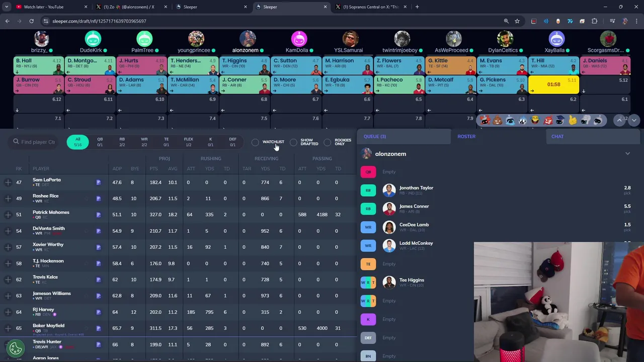This screenshot has height=362, width=644.
Task: Open youngprincee's team avatar
Action: tap(196, 39)
